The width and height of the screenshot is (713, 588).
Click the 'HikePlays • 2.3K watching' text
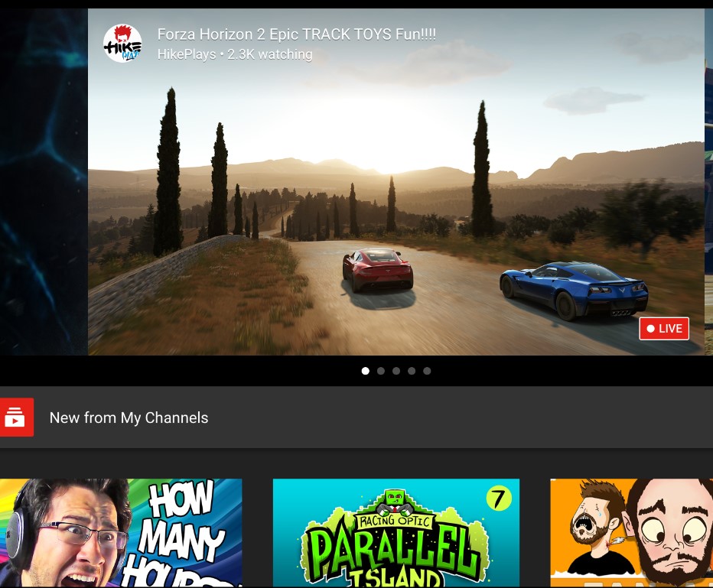(235, 54)
